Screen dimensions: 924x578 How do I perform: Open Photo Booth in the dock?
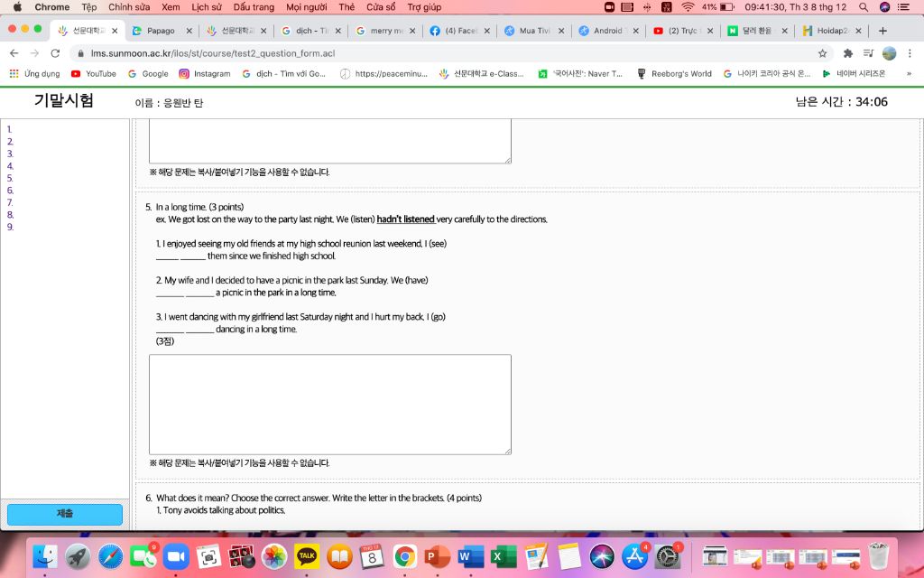click(x=242, y=556)
